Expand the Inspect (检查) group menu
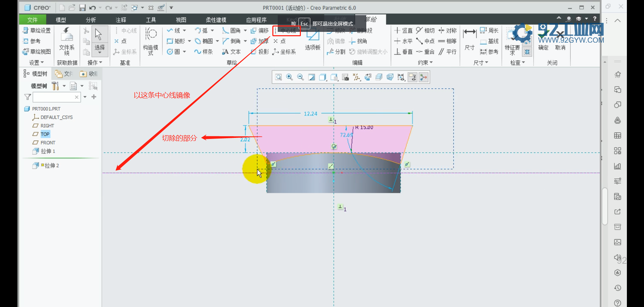The width and height of the screenshot is (644, 307). [518, 62]
